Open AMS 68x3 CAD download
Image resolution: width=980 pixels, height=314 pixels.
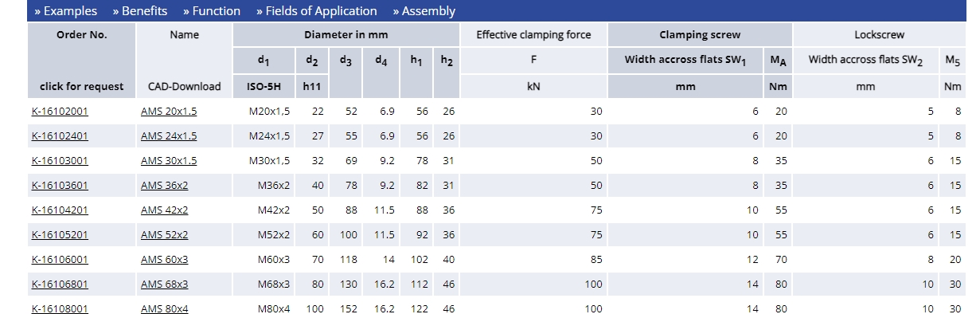(164, 284)
